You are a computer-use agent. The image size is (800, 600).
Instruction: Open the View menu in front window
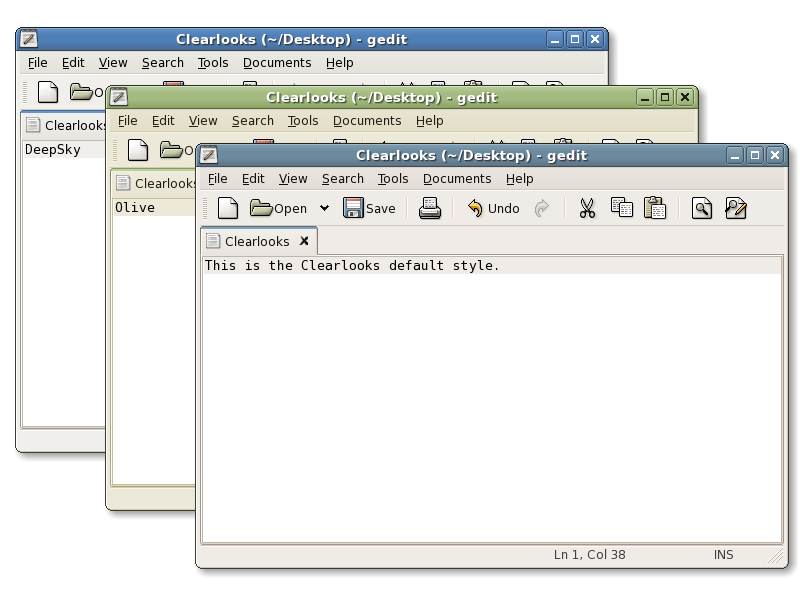coord(293,179)
